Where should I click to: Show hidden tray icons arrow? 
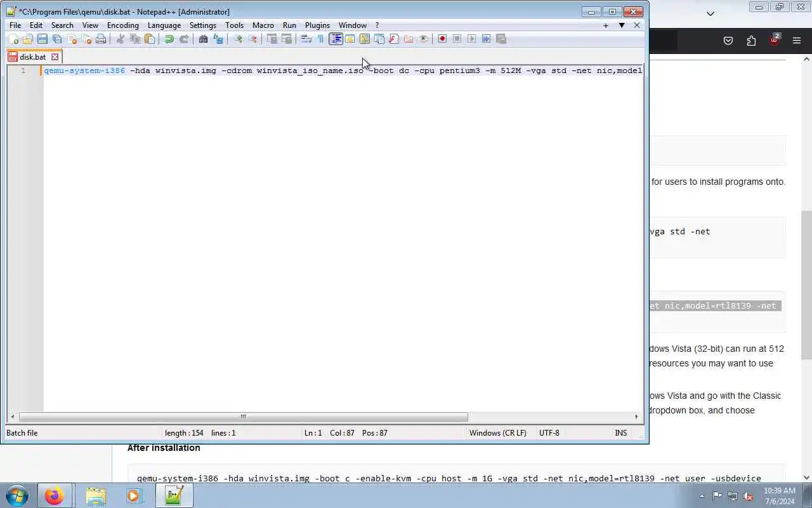click(x=702, y=497)
